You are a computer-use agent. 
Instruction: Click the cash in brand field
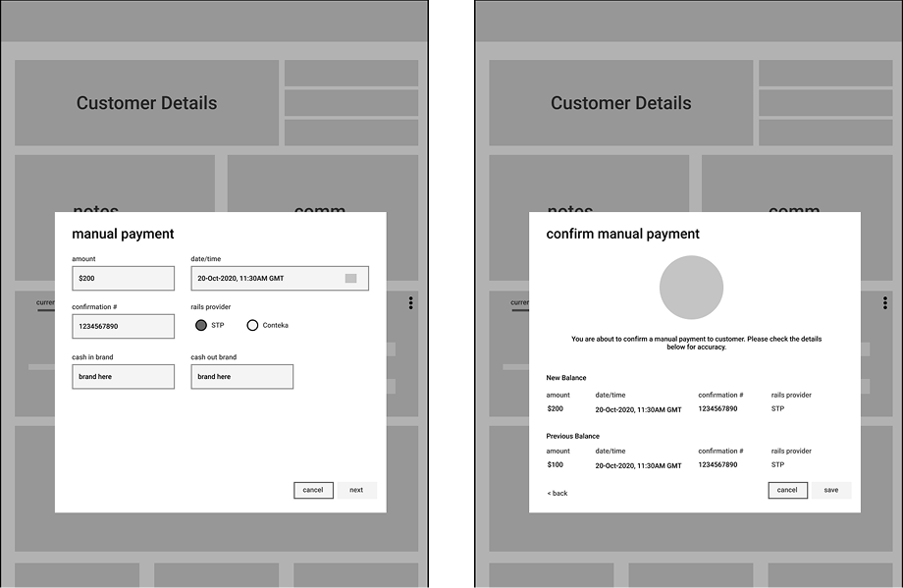pyautogui.click(x=123, y=376)
